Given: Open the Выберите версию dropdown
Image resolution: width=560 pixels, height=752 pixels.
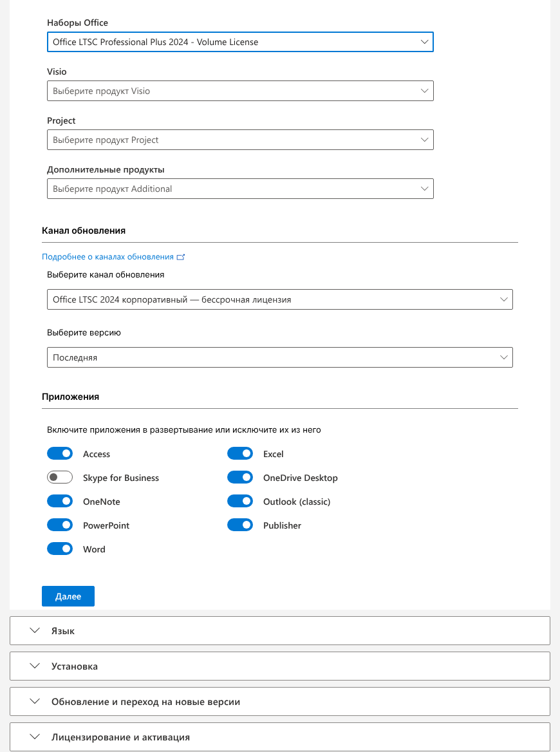Looking at the screenshot, I should pyautogui.click(x=280, y=357).
